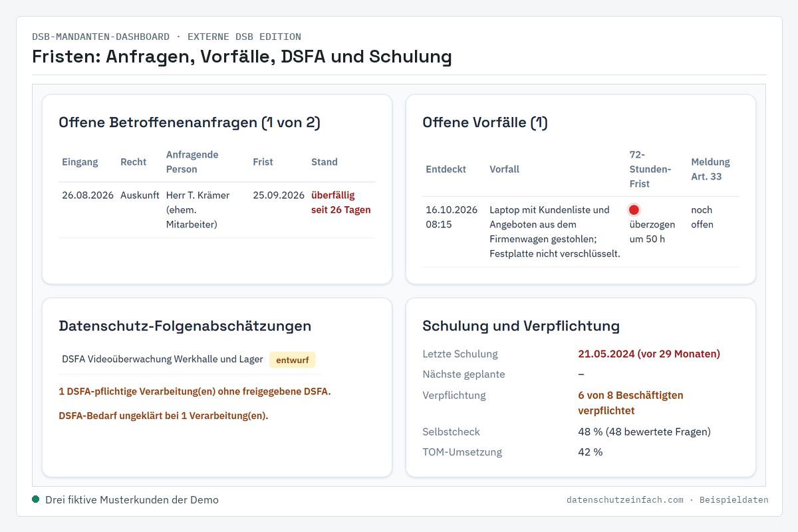Click the 'Datenschutz-Folgenabschätzungen' card heading
Viewport: 798px width, 532px height.
185,326
